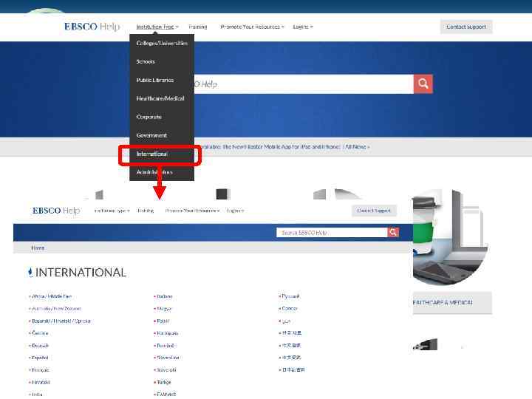The image size is (532, 399).
Task: Expand Promote Your Resources on the International page
Action: (x=192, y=211)
